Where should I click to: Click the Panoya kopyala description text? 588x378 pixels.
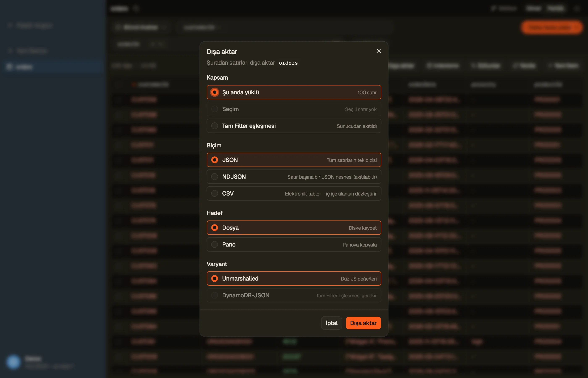pyautogui.click(x=360, y=245)
